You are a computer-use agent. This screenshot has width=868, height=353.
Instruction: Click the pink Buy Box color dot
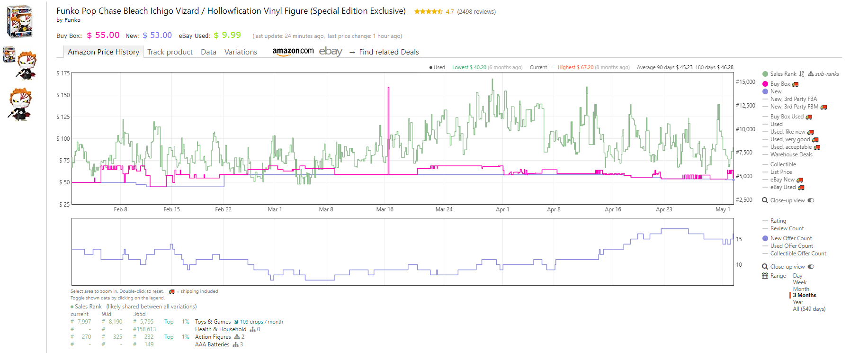click(765, 84)
